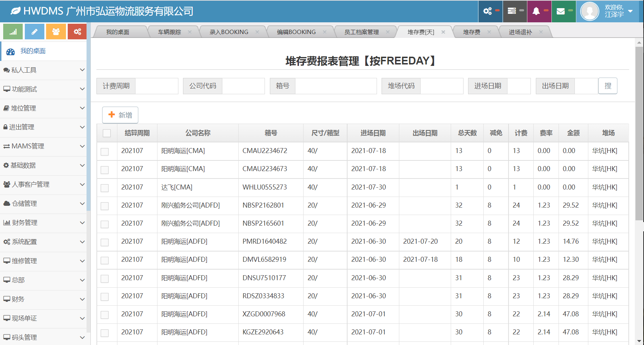Check the row for WHLU0555273
This screenshot has height=345, width=644.
105,188
